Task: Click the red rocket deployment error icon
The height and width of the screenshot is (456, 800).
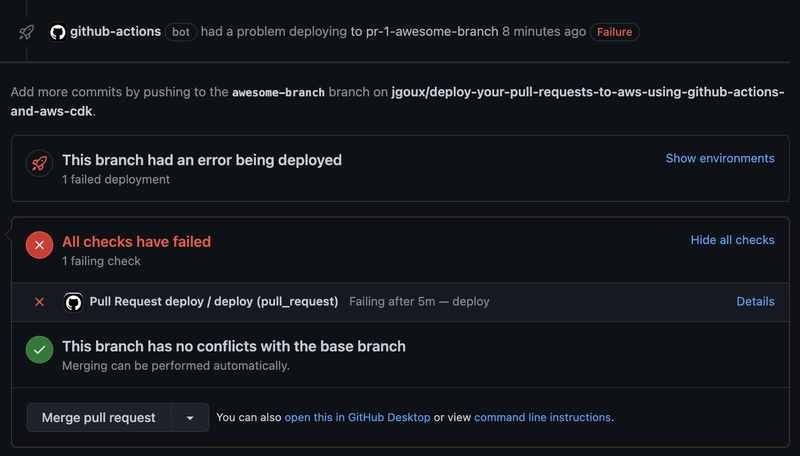Action: click(x=39, y=164)
